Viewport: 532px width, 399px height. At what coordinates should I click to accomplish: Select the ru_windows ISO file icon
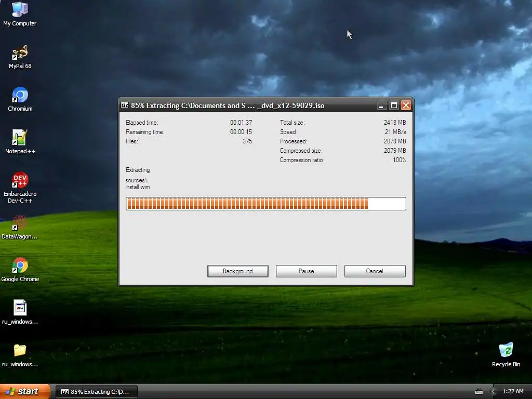[x=20, y=312]
